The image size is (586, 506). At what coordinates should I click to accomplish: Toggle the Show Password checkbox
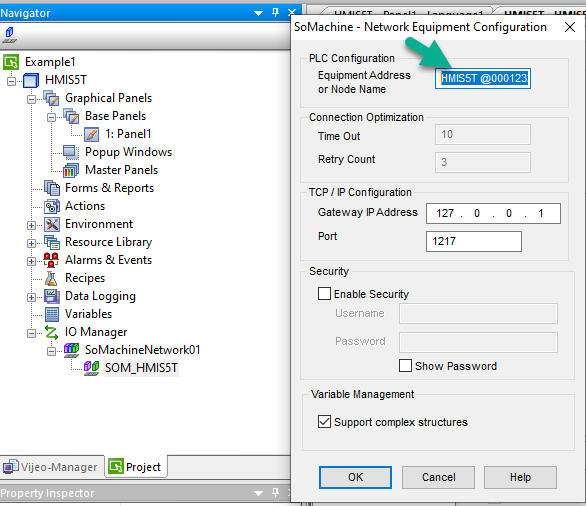point(405,365)
